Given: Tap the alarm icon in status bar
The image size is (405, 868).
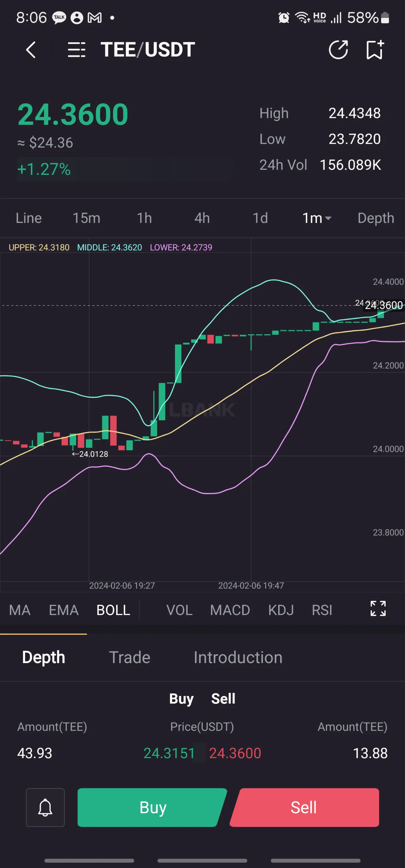Looking at the screenshot, I should pyautogui.click(x=283, y=17).
